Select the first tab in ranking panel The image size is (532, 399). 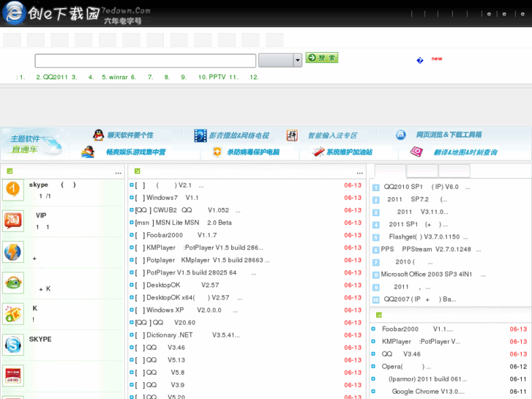390,171
